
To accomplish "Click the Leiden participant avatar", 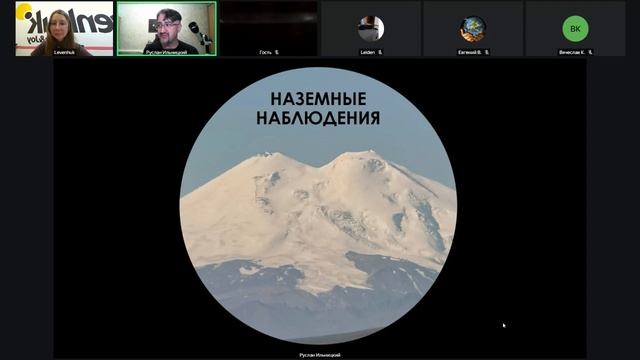I will [371, 29].
